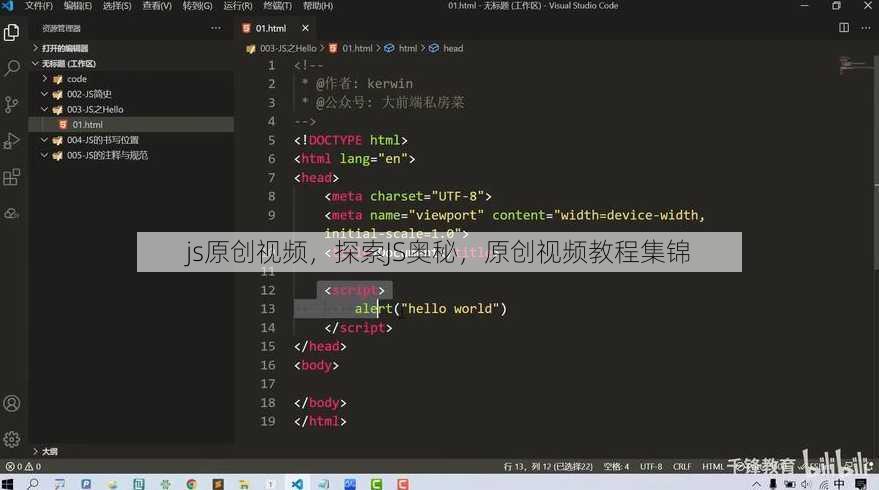879x490 pixels.
Task: Open the Run and Debug view
Action: 12,141
